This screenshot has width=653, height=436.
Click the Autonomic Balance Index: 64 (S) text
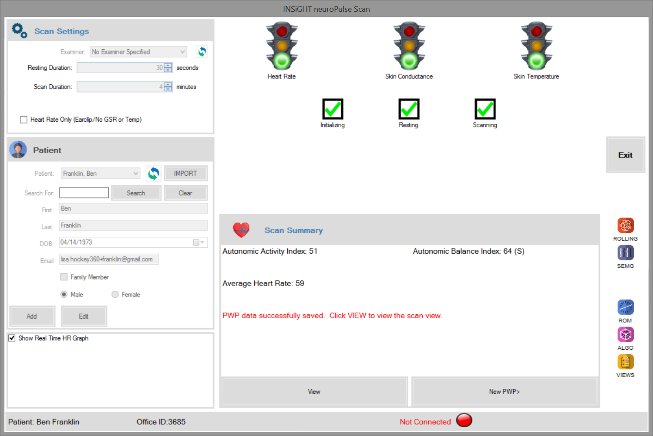469,251
